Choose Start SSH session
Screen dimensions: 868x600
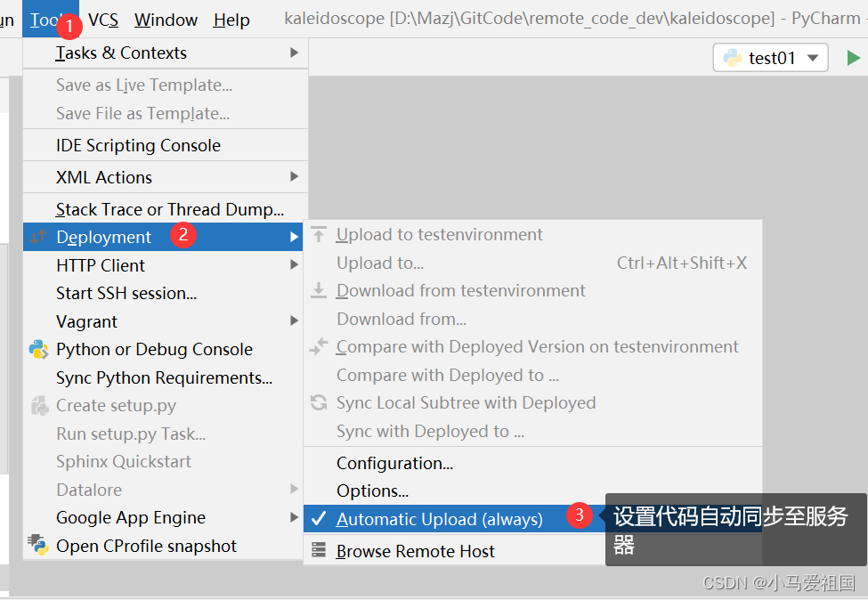163,293
